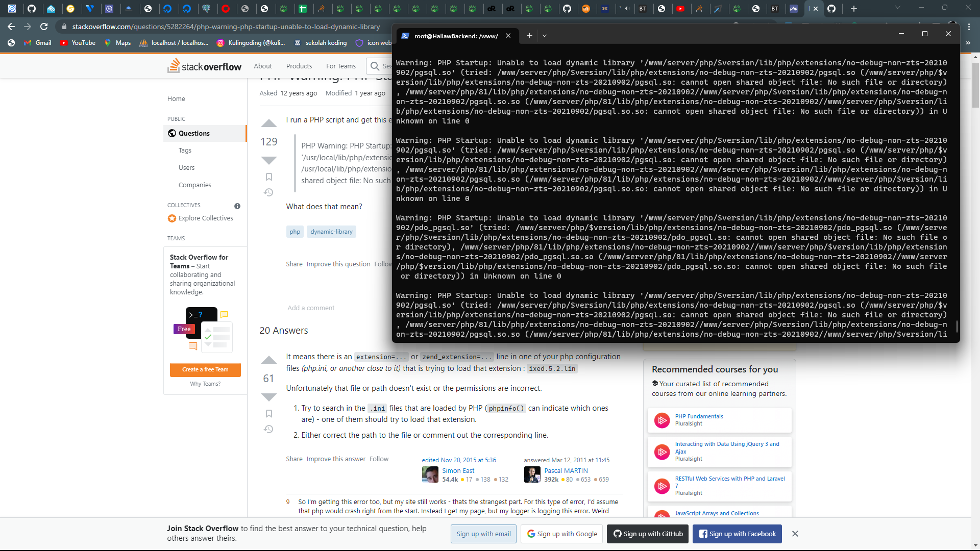Dismiss the Join Stack Overflow banner

pos(795,534)
